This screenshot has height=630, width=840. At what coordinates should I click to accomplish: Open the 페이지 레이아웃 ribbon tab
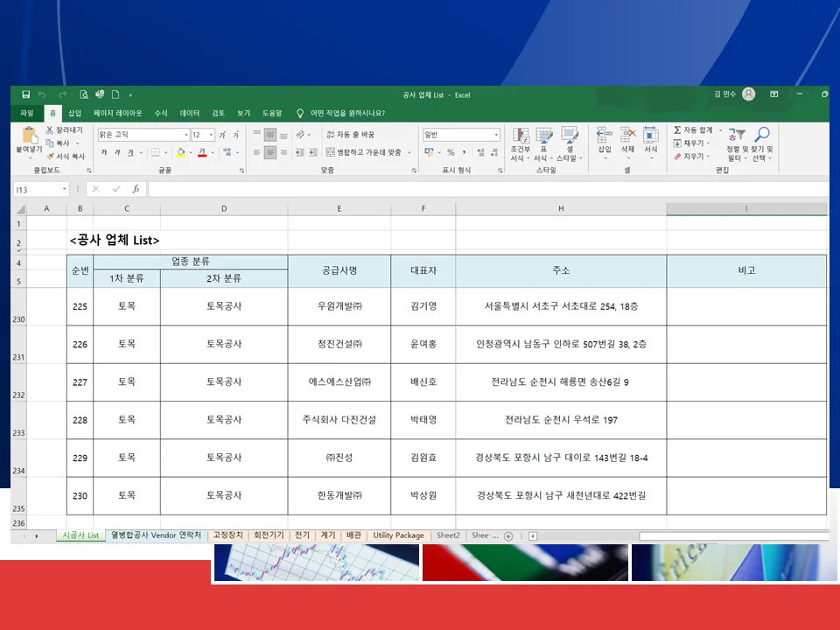[x=118, y=113]
